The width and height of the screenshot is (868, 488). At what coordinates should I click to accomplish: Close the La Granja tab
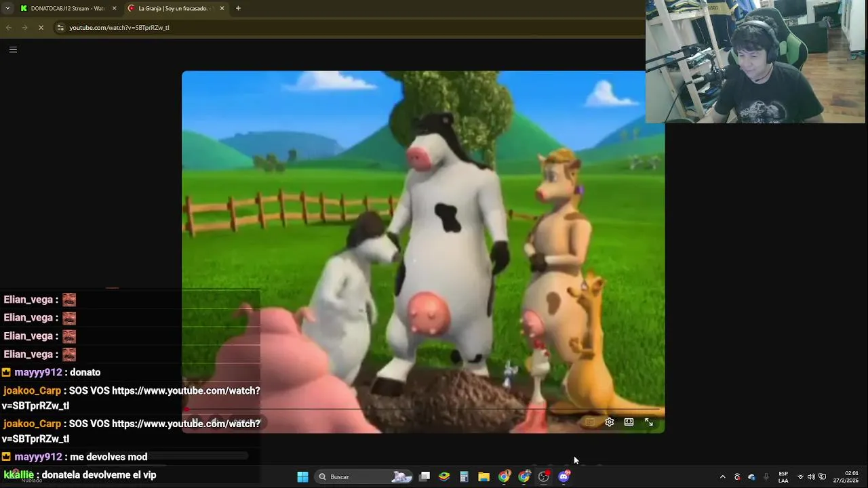[222, 8]
